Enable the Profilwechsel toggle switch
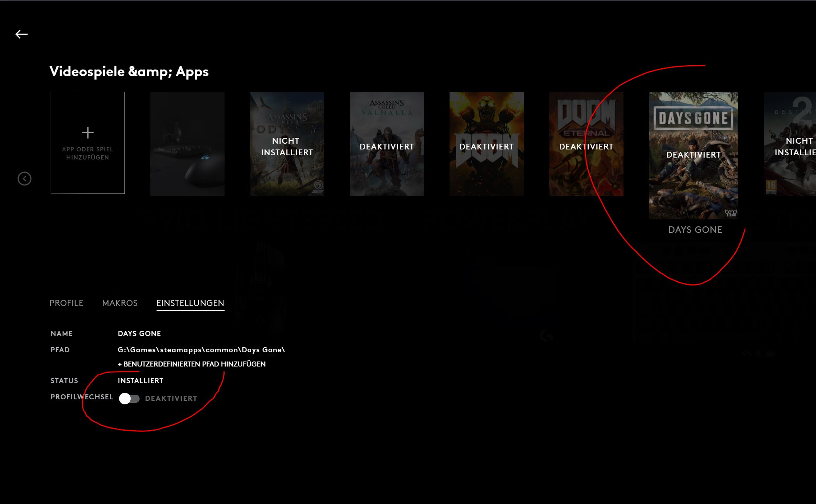Viewport: 816px width, 504px height. click(x=129, y=399)
